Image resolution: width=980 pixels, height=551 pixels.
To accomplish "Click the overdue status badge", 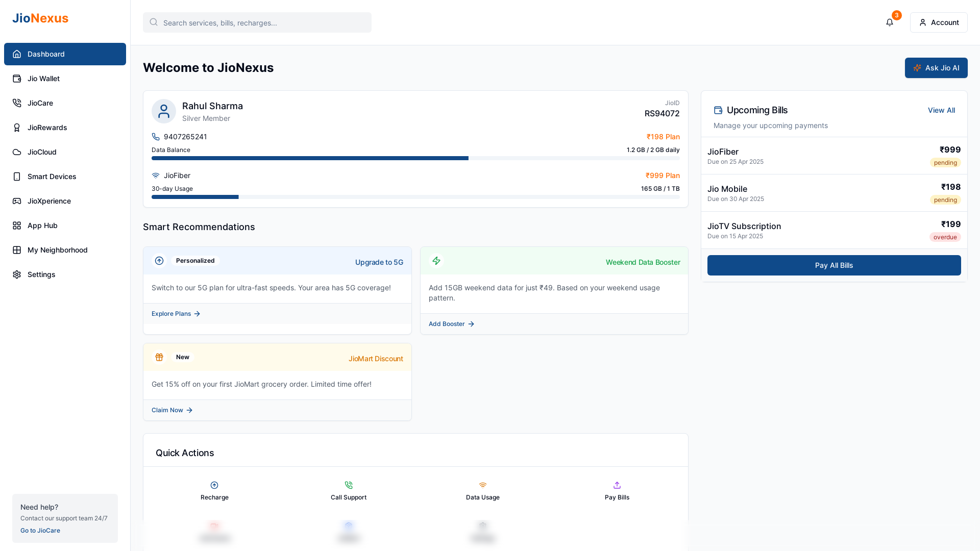I will (945, 237).
